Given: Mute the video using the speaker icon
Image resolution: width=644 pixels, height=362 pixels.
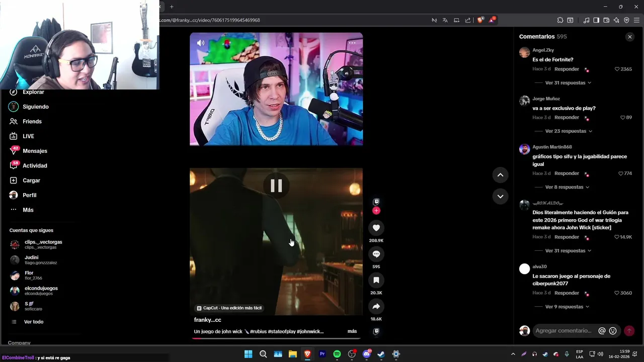Looking at the screenshot, I should coord(201,43).
